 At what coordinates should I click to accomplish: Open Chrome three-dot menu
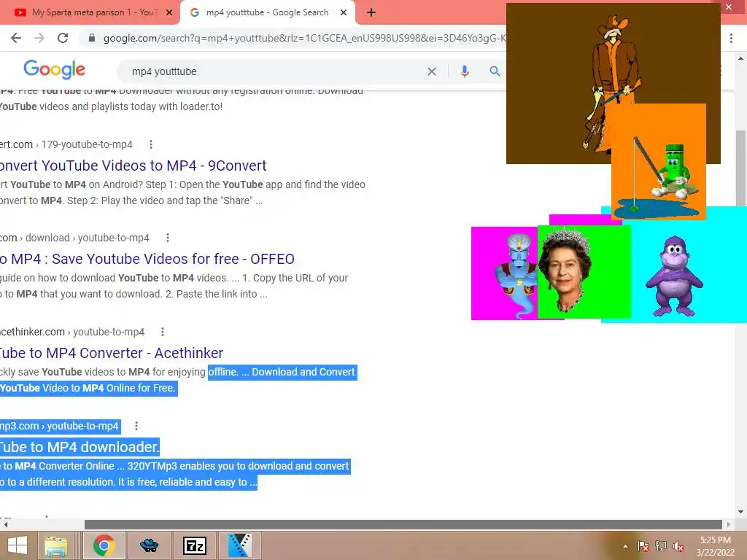pos(731,38)
